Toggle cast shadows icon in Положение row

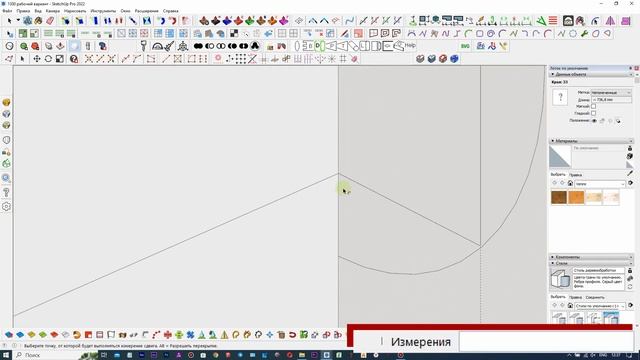[618, 121]
